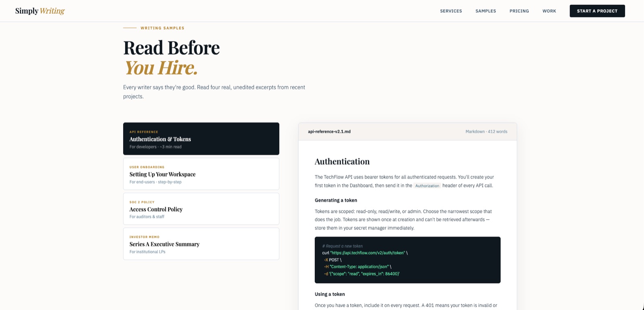Click the 'You Hire.' golden headline

[x=161, y=68]
